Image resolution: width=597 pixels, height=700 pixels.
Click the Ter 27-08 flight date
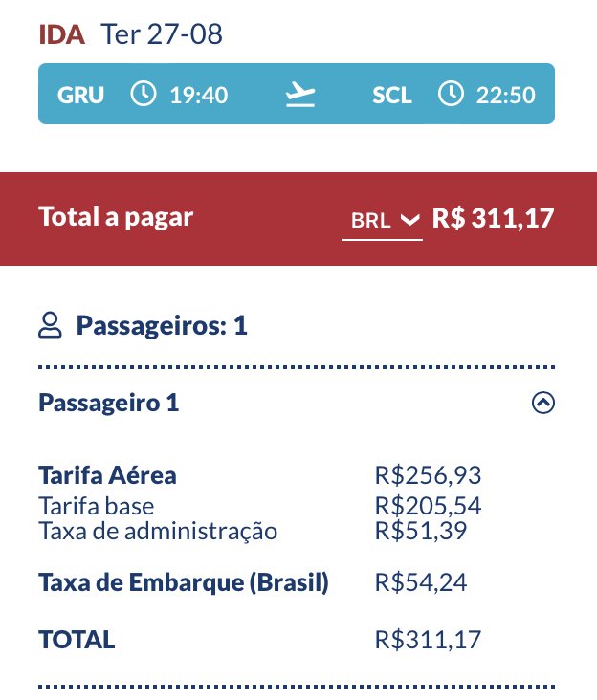161,33
